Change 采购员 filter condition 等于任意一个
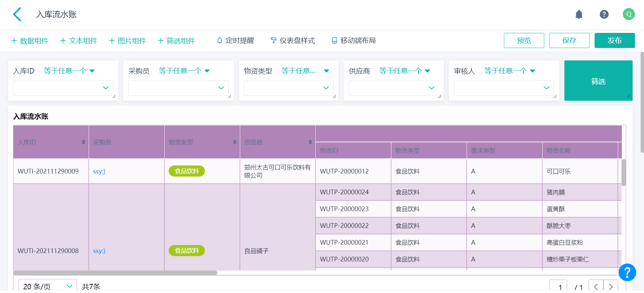644x293 pixels. (184, 71)
